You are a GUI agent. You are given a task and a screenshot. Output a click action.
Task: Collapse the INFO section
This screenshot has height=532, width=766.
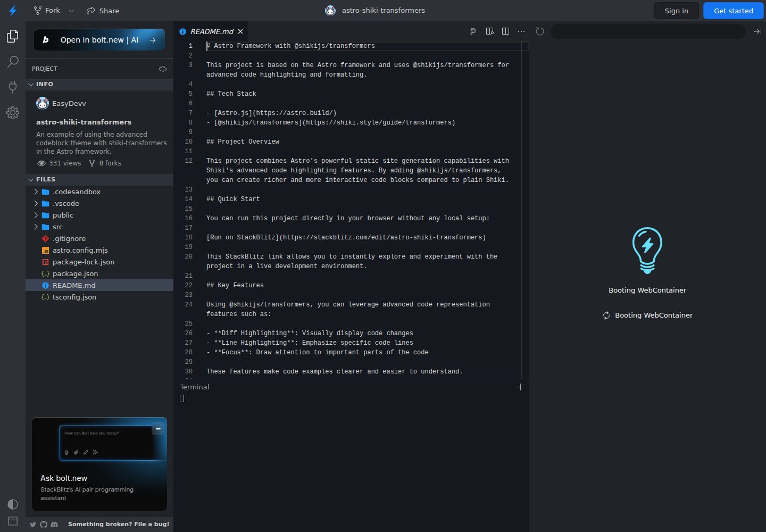[x=99, y=84]
